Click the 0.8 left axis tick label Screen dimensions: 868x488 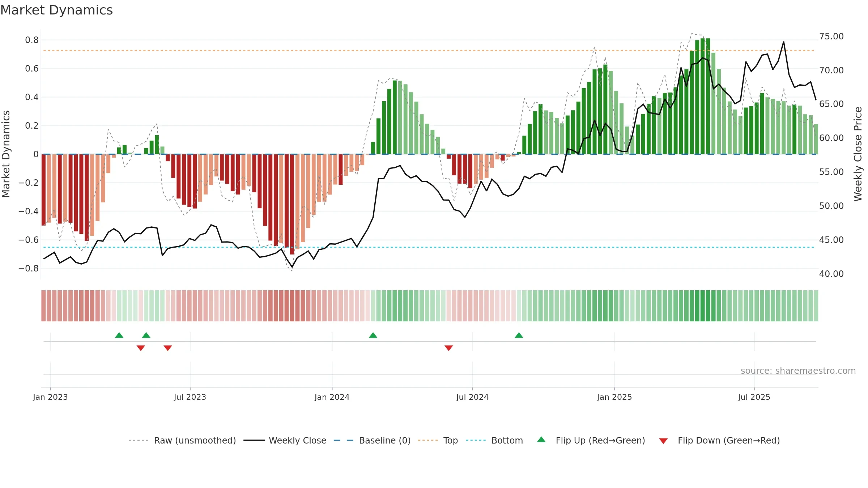point(32,40)
